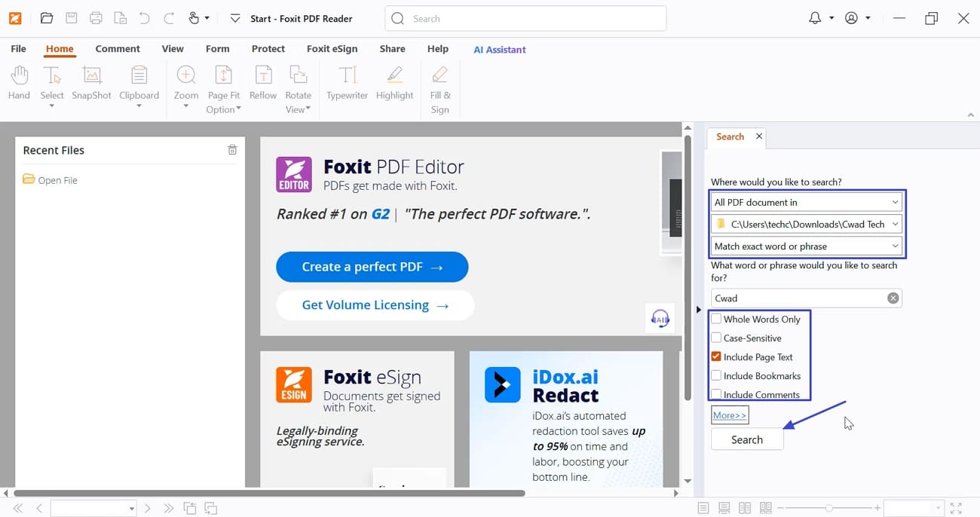Toggle the Case-Sensitive option
Viewport: 980px width, 517px height.
pos(715,338)
